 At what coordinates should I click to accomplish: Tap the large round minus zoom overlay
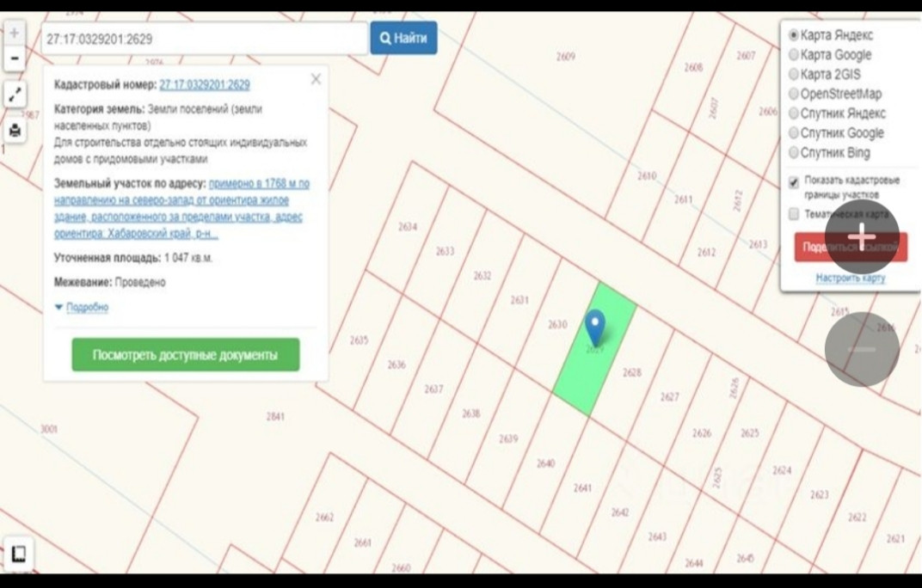coord(862,349)
